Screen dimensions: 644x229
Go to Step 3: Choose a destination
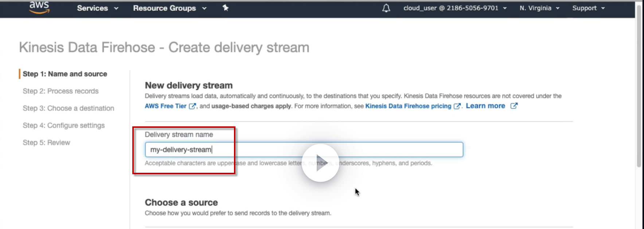pos(69,108)
